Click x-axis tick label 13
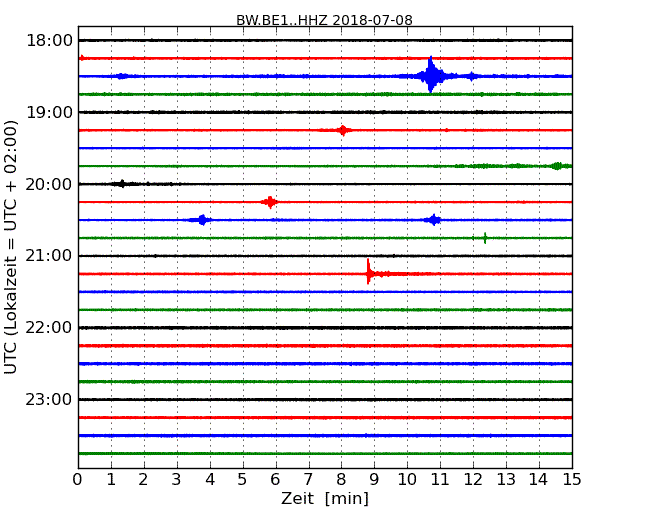The height and width of the screenshot is (520, 650). coord(506,480)
